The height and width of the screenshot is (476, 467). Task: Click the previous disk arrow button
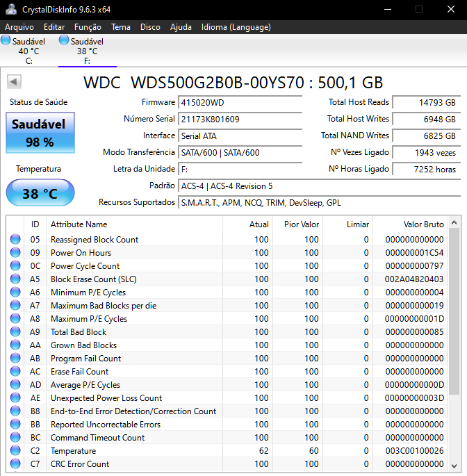pos(14,82)
